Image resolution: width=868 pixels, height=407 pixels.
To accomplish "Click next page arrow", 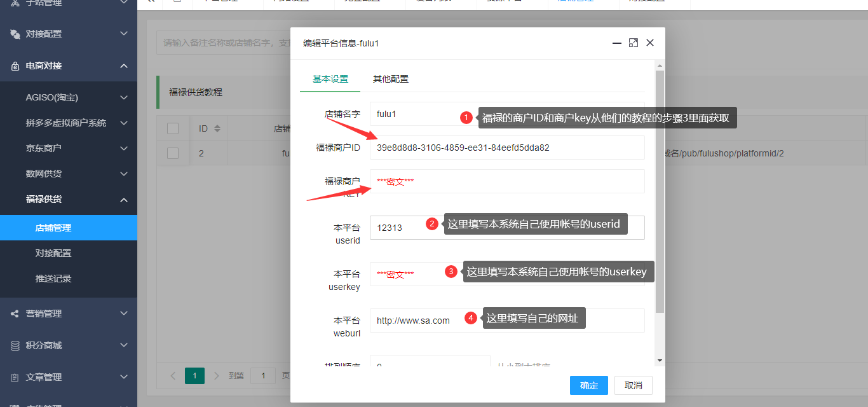I will click(x=217, y=376).
